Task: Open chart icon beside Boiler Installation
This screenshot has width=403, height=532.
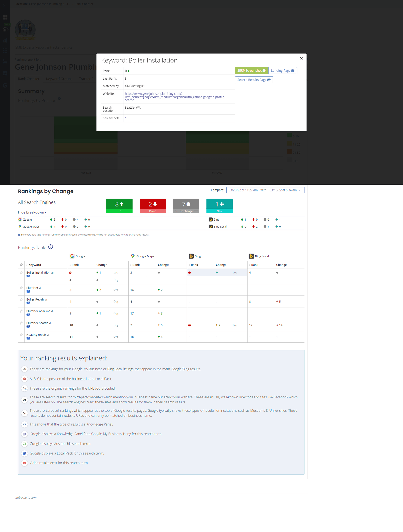Action: [x=52, y=273]
